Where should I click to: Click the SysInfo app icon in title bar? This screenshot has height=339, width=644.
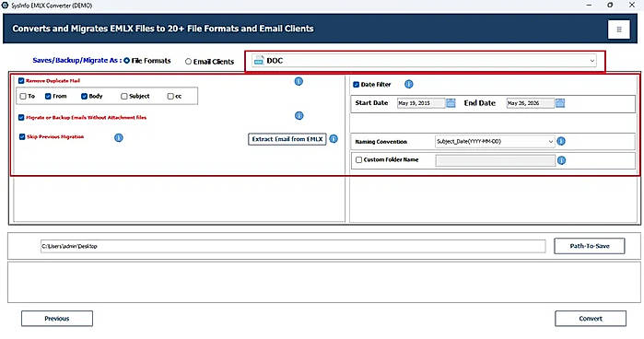(5, 6)
